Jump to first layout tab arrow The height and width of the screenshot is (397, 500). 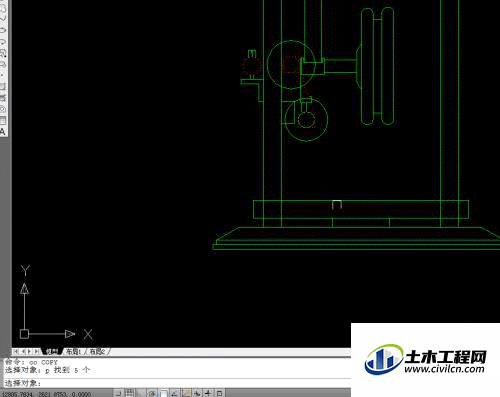tap(16, 351)
